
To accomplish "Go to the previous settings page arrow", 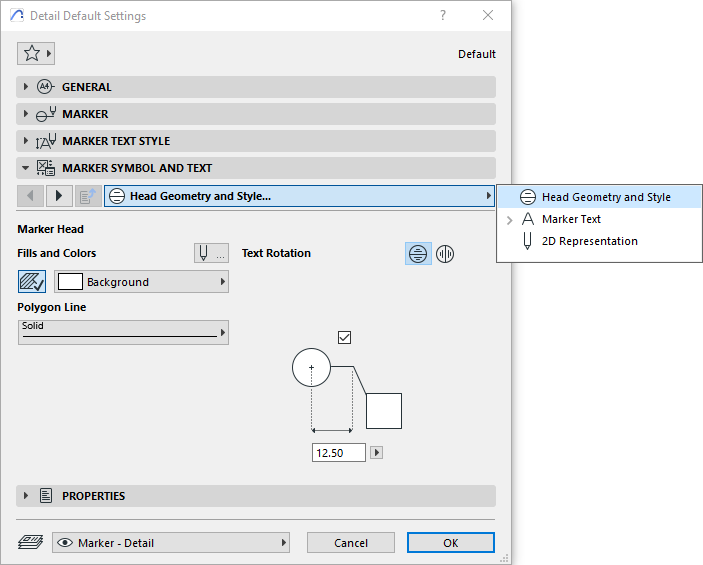I will point(30,196).
